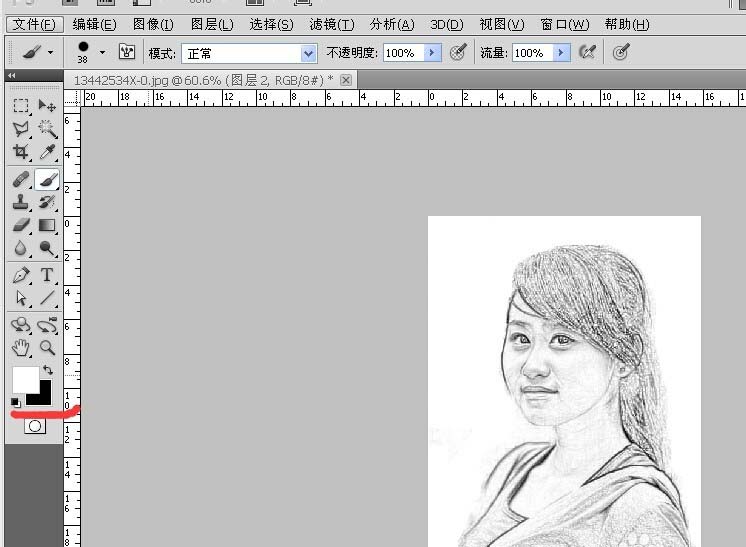Select the 3D Orbit camera tool
This screenshot has height=547, width=746.
tap(47, 325)
